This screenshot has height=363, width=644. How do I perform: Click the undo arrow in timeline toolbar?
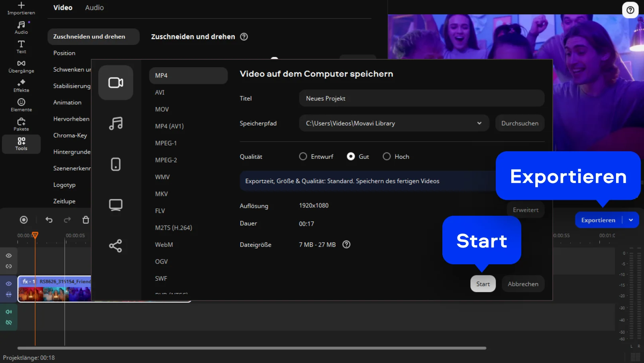coord(49,220)
